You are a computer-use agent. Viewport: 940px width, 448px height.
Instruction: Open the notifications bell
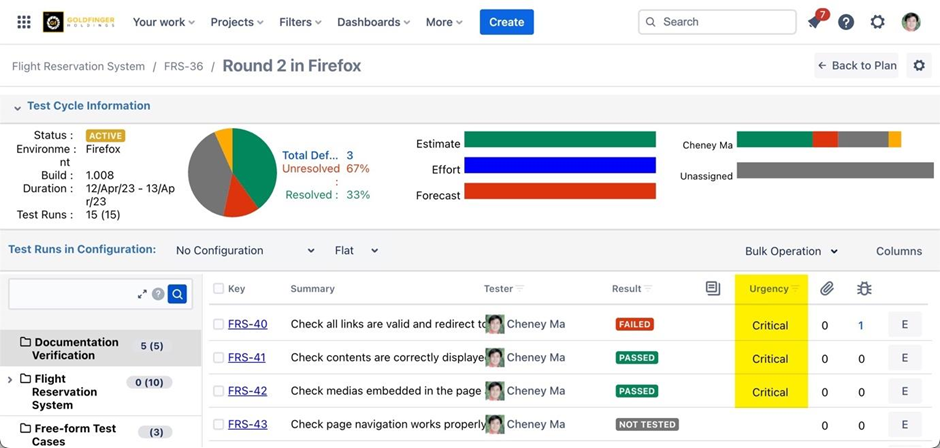click(815, 22)
